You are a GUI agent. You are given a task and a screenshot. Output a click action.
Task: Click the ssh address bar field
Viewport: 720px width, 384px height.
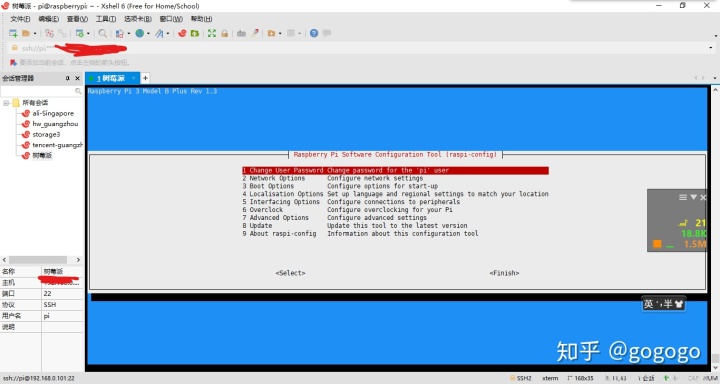pyautogui.click(x=358, y=48)
